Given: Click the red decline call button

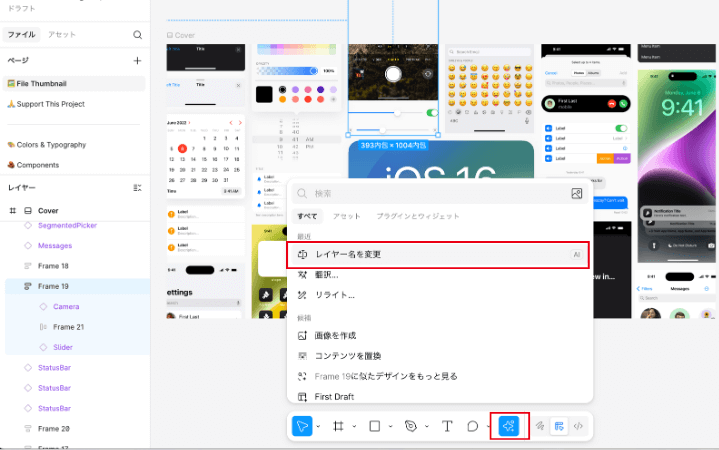Looking at the screenshot, I should pos(612,104).
